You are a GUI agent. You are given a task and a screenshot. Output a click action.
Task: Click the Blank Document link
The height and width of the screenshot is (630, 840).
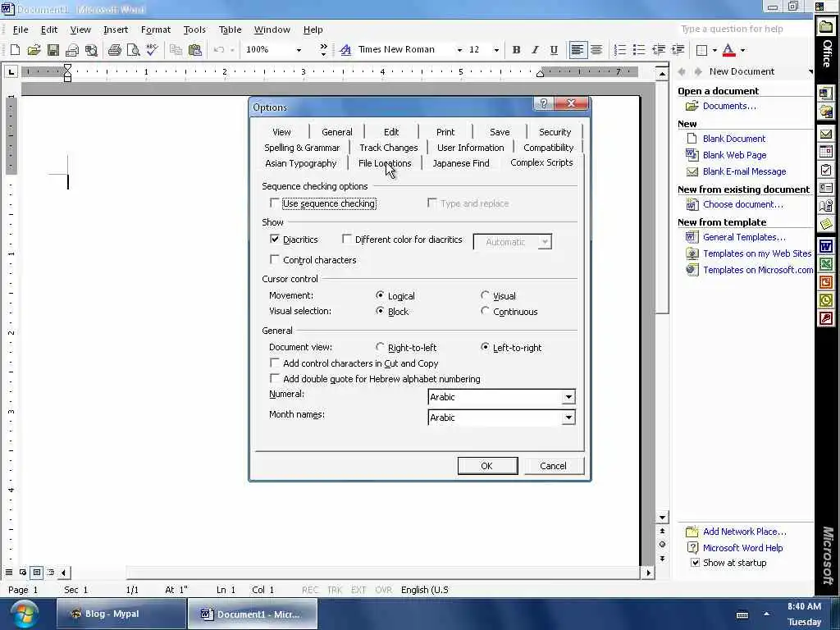click(x=734, y=138)
